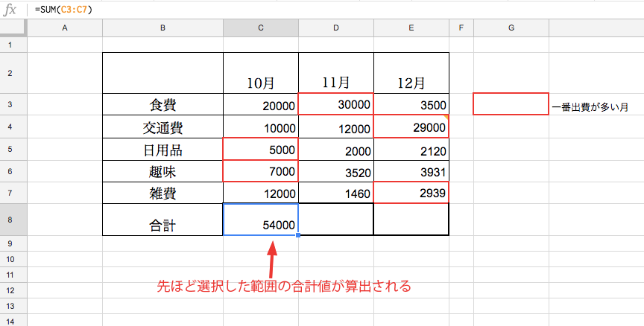
Task: Select column C header
Action: [x=260, y=28]
